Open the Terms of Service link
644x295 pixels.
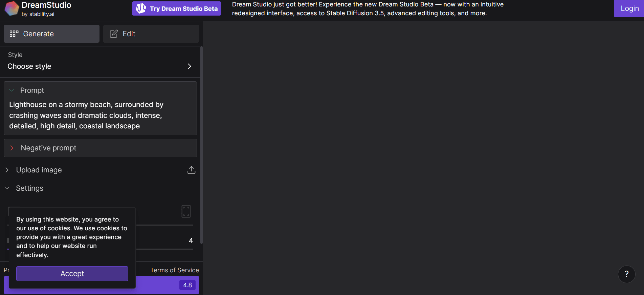tap(175, 270)
